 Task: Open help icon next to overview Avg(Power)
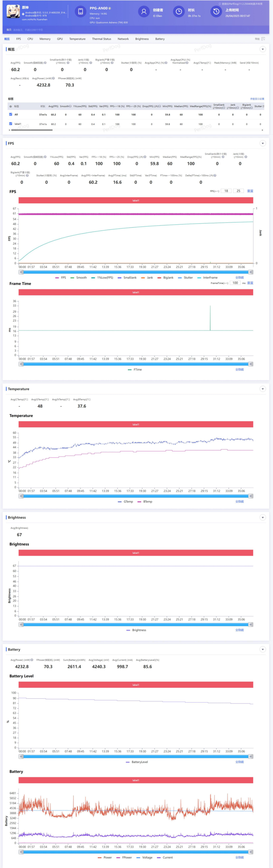[53, 78]
